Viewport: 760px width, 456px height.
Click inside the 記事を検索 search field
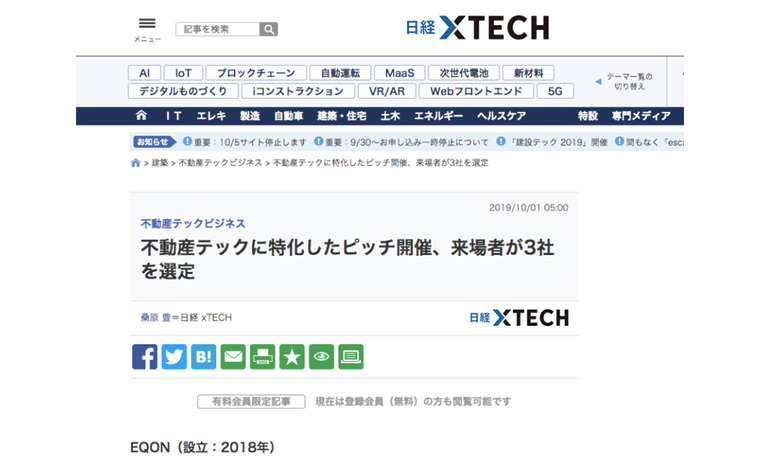coord(217,29)
